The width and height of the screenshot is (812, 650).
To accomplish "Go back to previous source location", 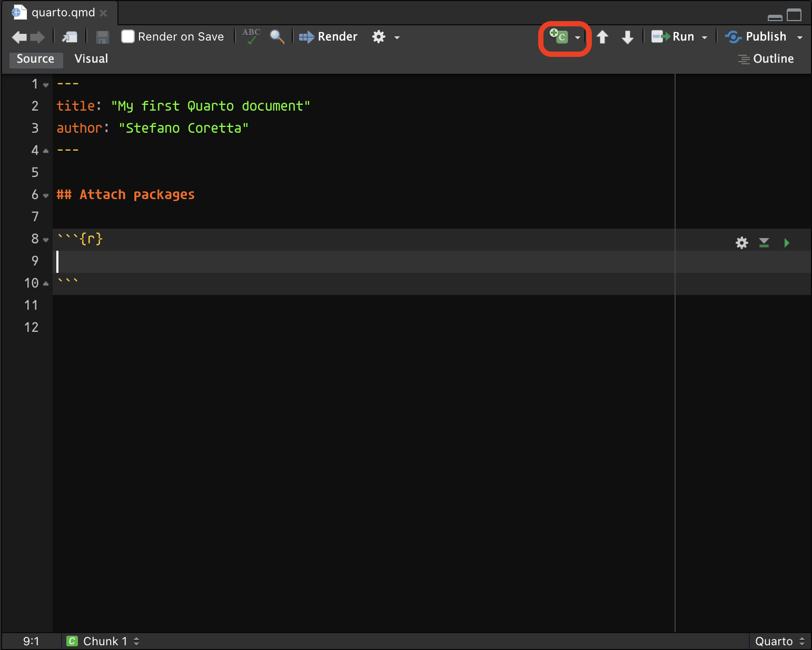I will point(19,37).
